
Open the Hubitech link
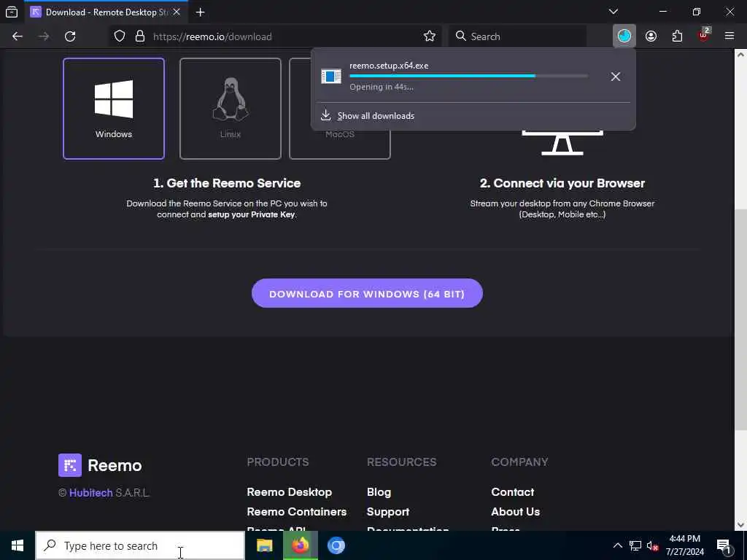point(90,493)
